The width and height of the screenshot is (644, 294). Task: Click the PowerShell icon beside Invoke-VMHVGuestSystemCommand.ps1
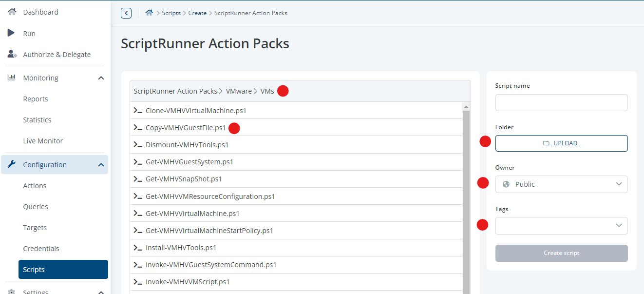point(138,265)
